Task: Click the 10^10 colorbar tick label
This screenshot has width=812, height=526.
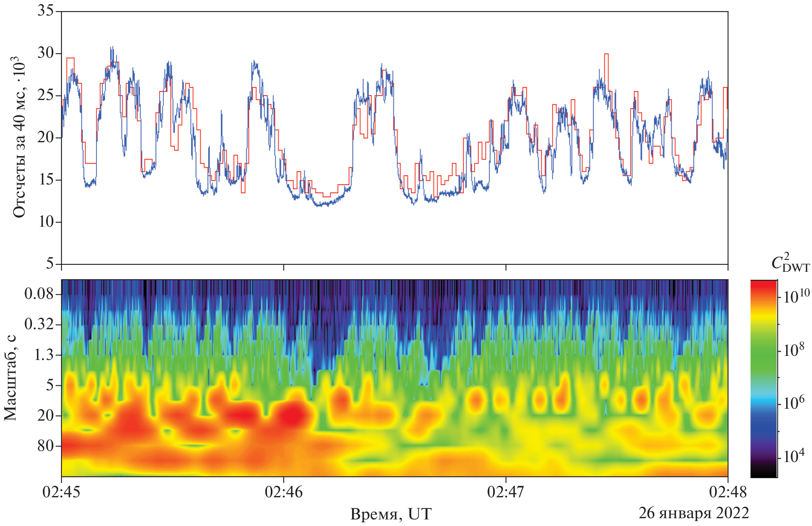Action: 796,296
